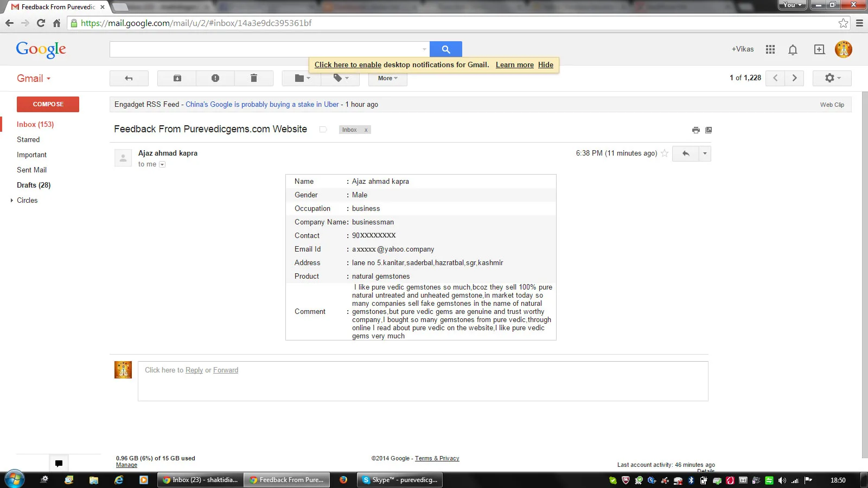Open the Sent Mail folder
The width and height of the screenshot is (868, 488).
click(31, 170)
